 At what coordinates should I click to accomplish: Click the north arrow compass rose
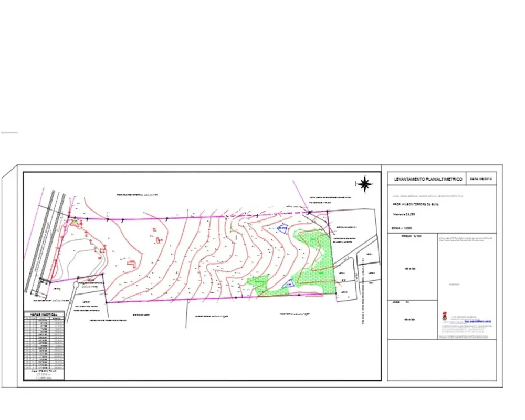click(x=365, y=184)
